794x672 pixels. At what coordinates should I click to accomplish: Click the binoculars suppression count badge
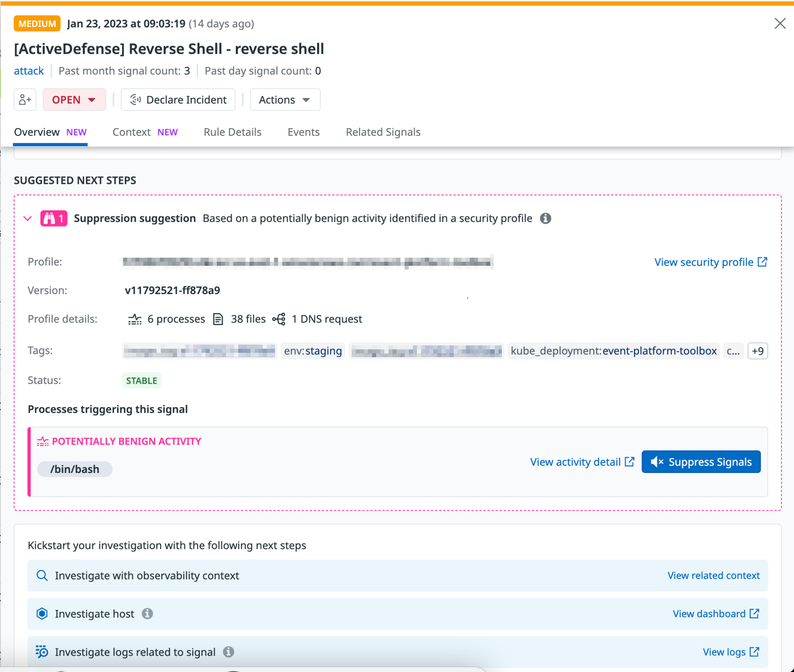[x=54, y=219]
